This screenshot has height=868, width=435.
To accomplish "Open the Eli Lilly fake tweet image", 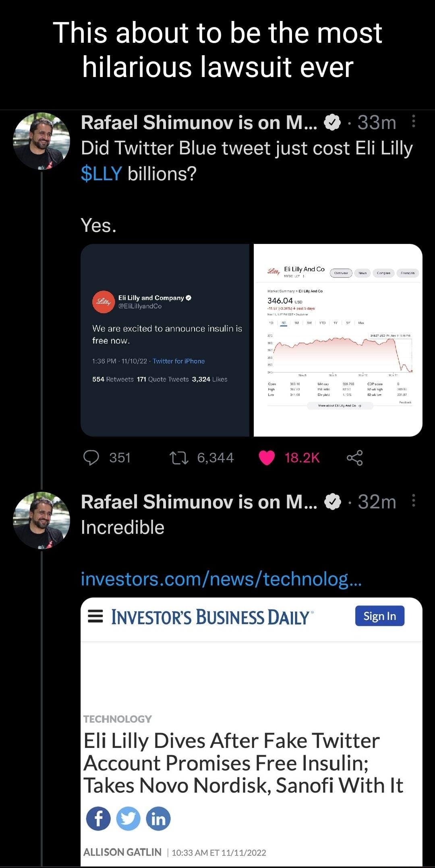I will [165, 340].
